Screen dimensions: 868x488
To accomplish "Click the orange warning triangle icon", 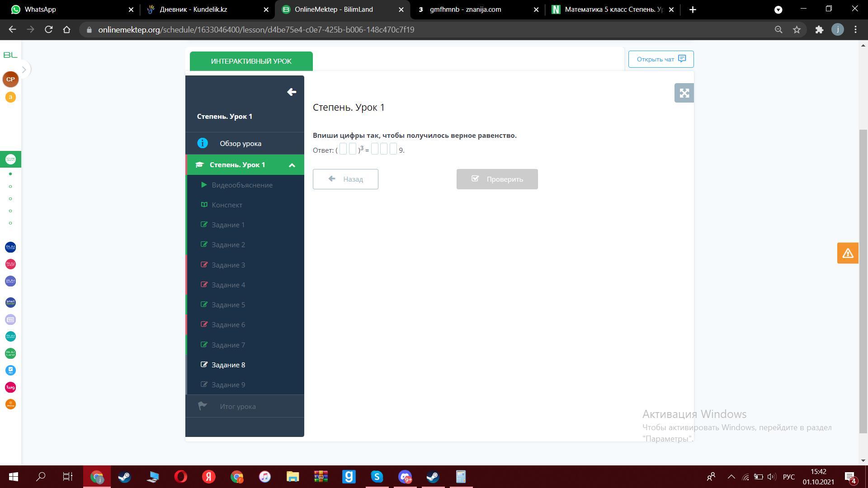I will [x=848, y=253].
